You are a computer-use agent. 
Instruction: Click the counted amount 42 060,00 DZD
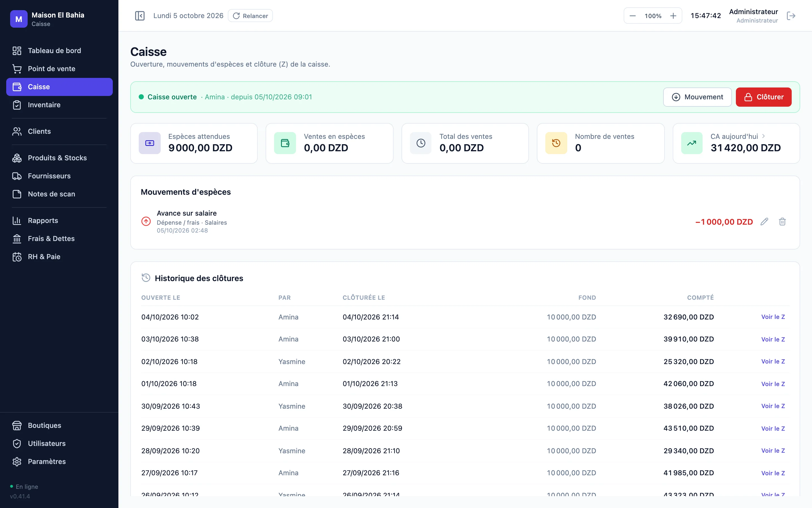689,384
